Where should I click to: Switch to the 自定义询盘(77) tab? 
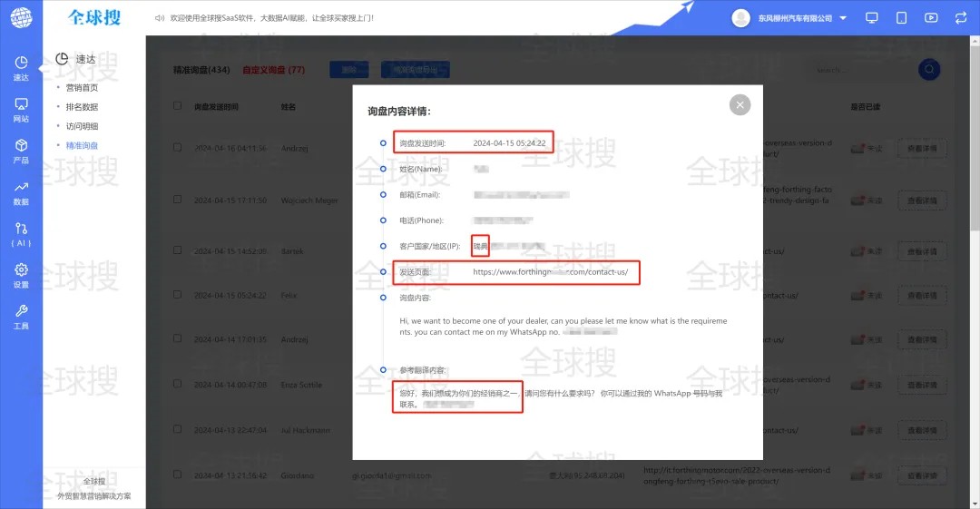click(274, 70)
